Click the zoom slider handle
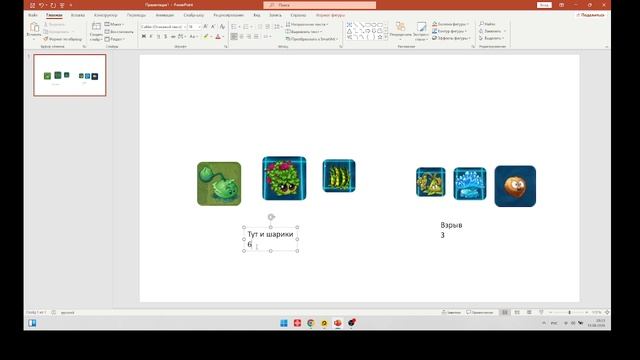Screen dimensions: 640x360 click(x=569, y=312)
